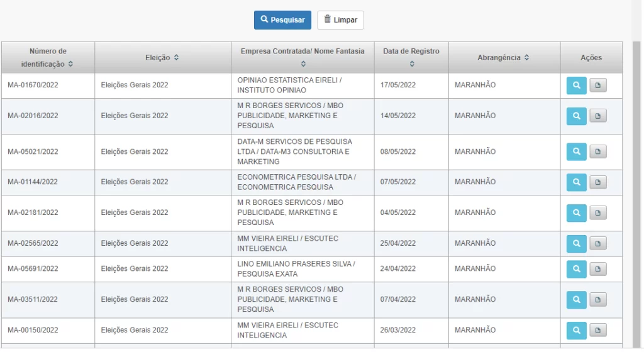This screenshot has height=352, width=644.
Task: Select identification number MA-05691/2022
Action: (x=33, y=269)
